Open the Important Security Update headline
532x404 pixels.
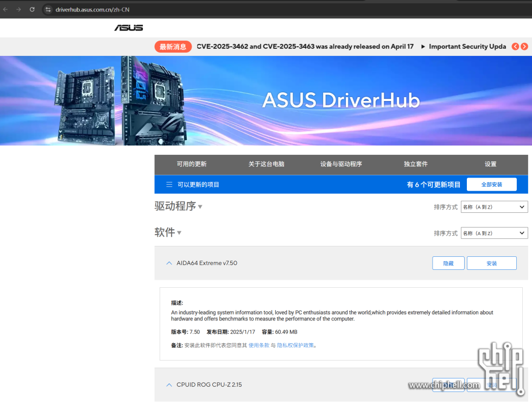coord(467,47)
